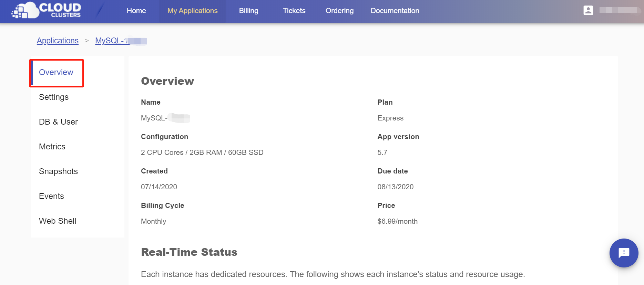Open the Ordering page
Screen dimensions: 644x285
339,11
